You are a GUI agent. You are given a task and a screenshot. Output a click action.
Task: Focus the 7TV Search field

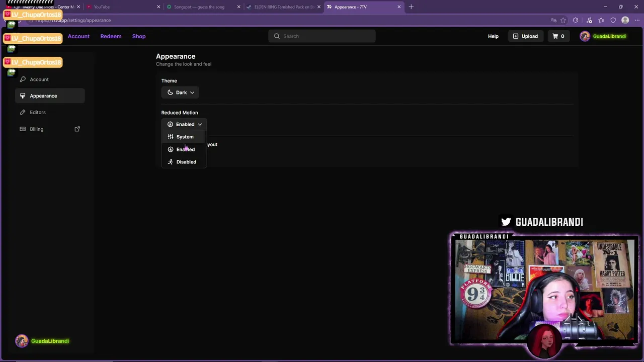322,36
